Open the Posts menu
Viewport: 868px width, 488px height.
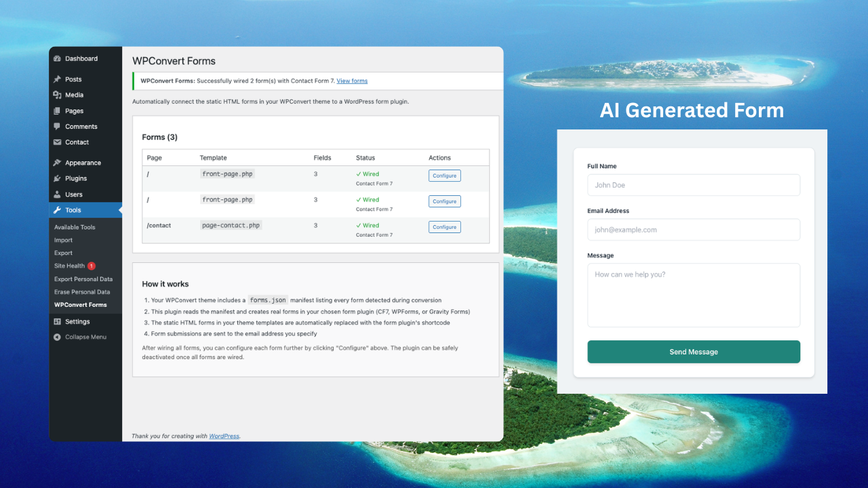coord(85,79)
